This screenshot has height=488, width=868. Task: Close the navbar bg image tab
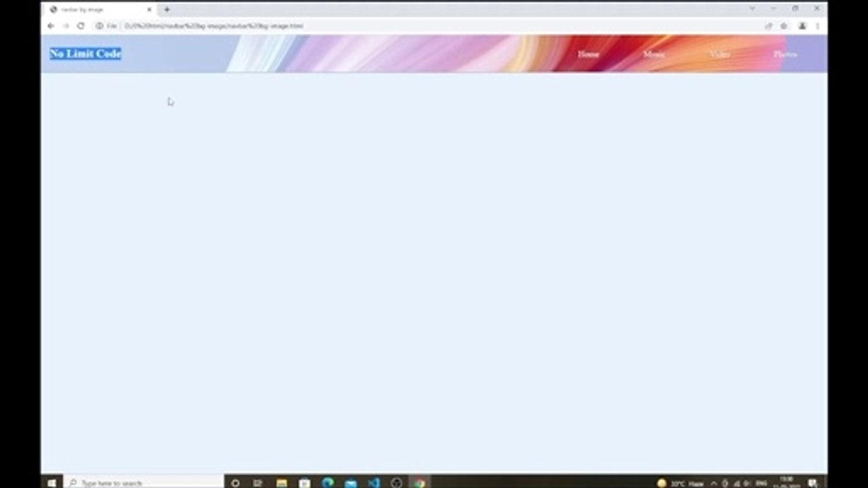coord(149,9)
